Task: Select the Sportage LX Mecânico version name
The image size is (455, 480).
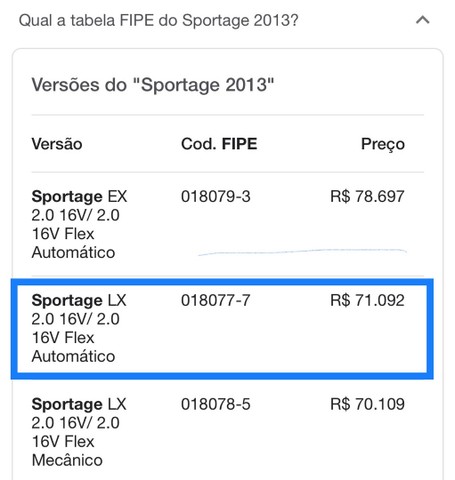Action: (x=79, y=432)
